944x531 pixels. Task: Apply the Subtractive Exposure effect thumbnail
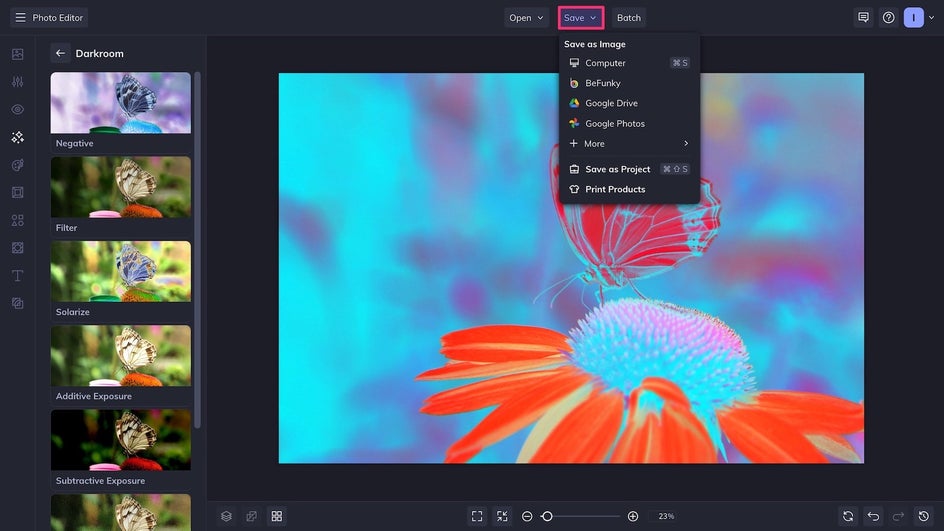pos(120,440)
